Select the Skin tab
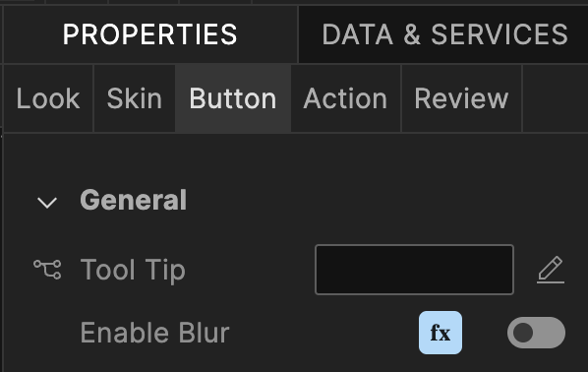The width and height of the screenshot is (588, 372). pos(135,98)
